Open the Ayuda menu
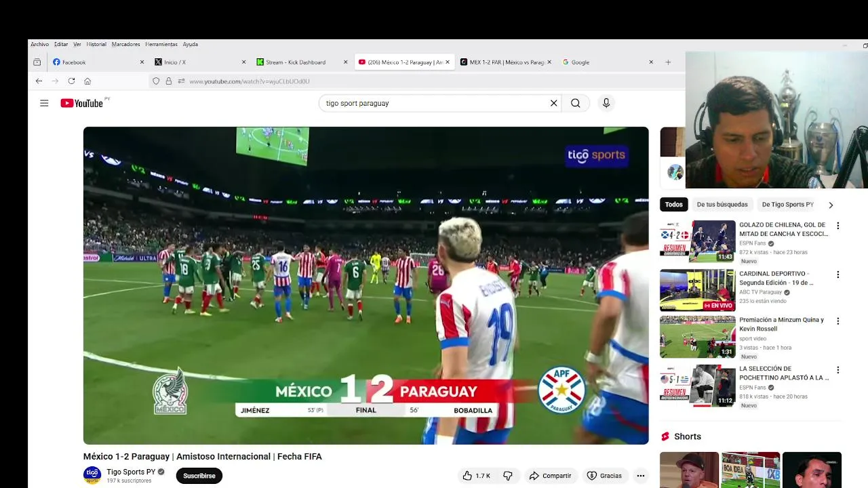The width and height of the screenshot is (868, 488). (x=191, y=44)
